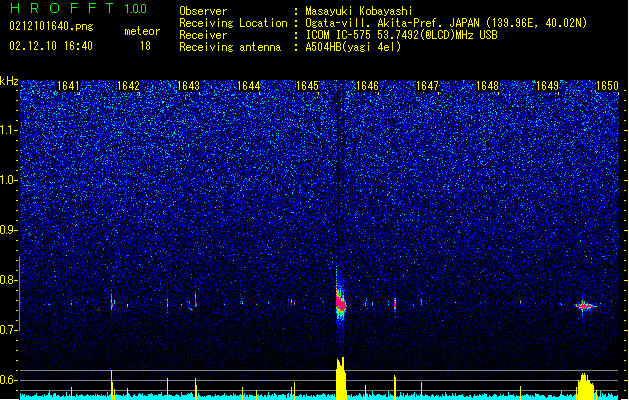Click the Receiving antenna label
The image size is (629, 400).
230,47
